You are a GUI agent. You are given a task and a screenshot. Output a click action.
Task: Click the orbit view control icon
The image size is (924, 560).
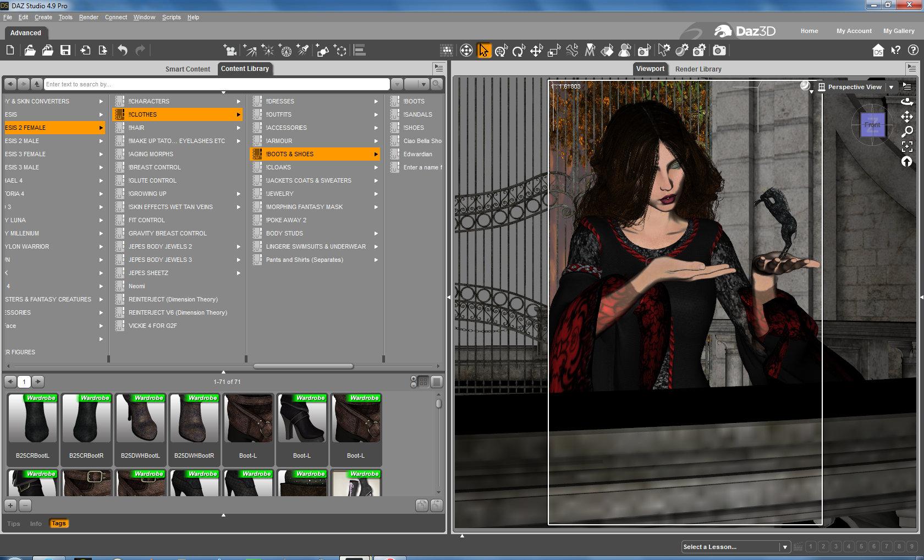[x=907, y=102]
